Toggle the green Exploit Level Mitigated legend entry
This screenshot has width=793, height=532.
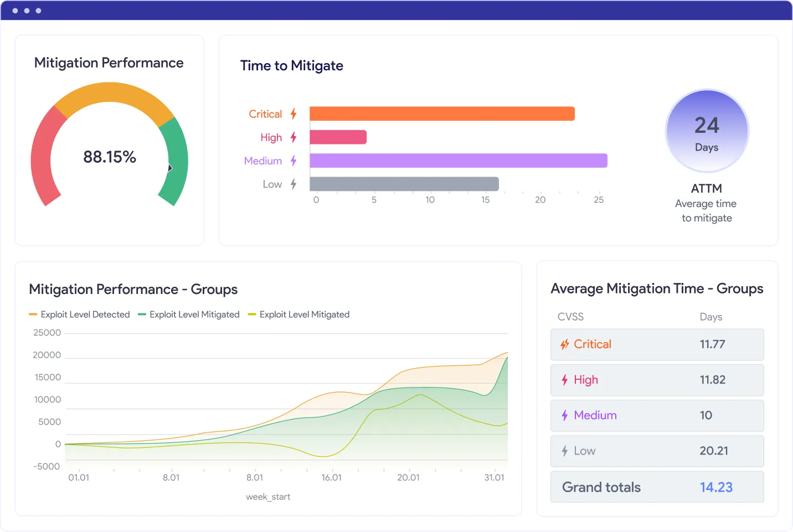click(189, 314)
